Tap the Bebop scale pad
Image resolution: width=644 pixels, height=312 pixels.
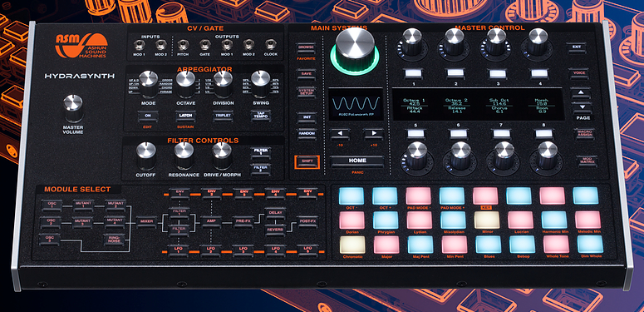point(523,245)
